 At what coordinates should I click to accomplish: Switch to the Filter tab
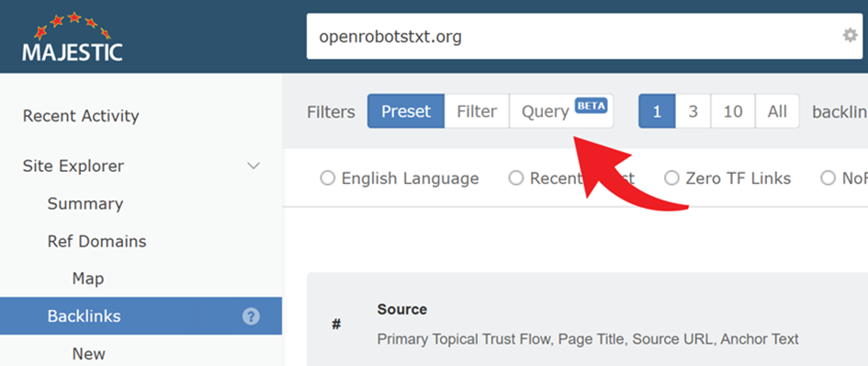pyautogui.click(x=477, y=111)
